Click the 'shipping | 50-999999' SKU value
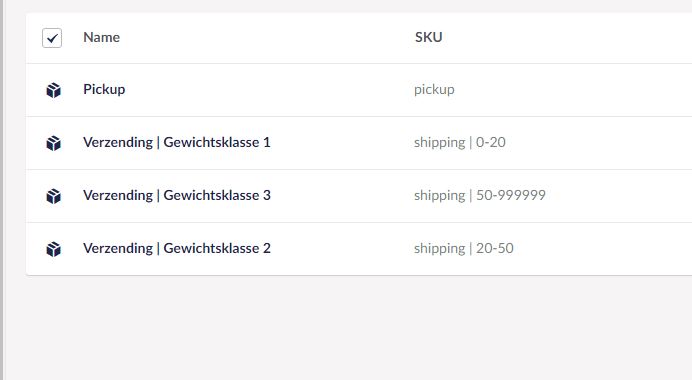 click(480, 196)
